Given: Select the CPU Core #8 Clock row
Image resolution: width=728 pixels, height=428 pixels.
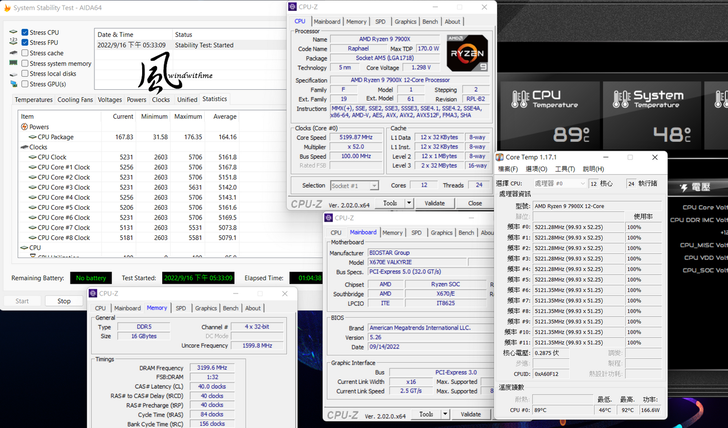Looking at the screenshot, I should point(129,238).
